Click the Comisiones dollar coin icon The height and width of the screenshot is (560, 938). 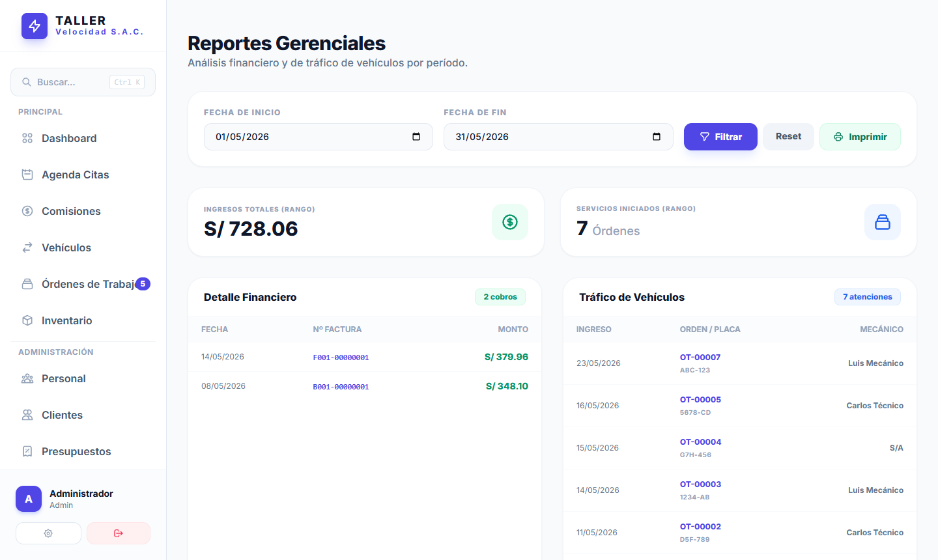(x=27, y=211)
